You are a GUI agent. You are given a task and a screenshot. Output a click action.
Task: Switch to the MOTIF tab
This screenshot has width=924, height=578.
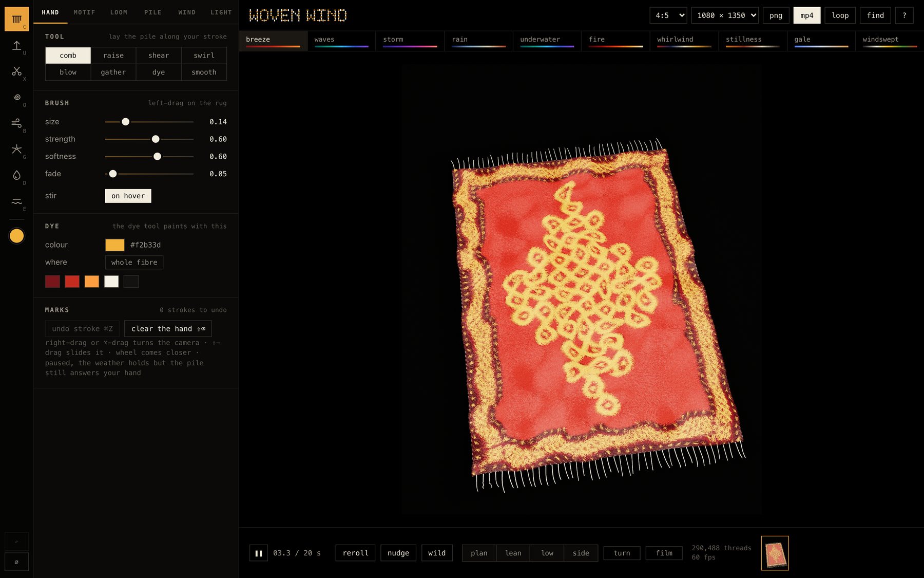84,12
